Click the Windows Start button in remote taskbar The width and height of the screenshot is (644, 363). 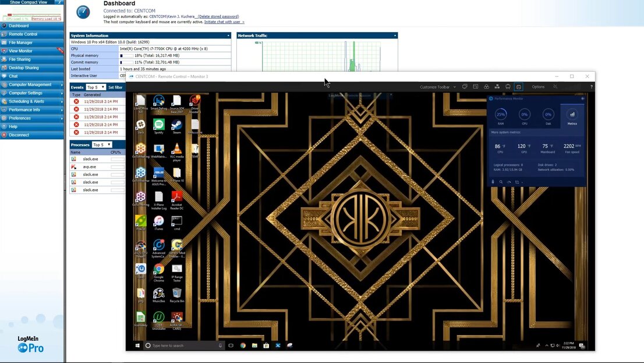click(x=137, y=346)
